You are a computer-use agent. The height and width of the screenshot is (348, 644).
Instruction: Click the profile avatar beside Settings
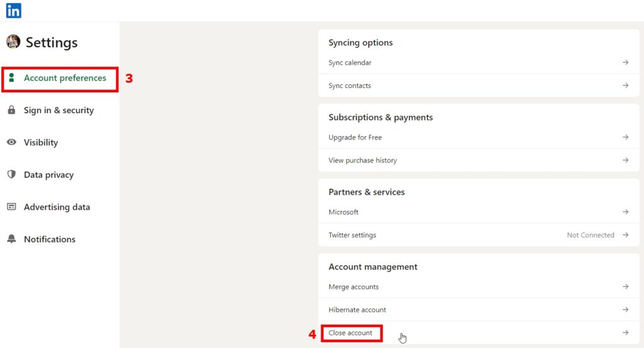(x=13, y=42)
